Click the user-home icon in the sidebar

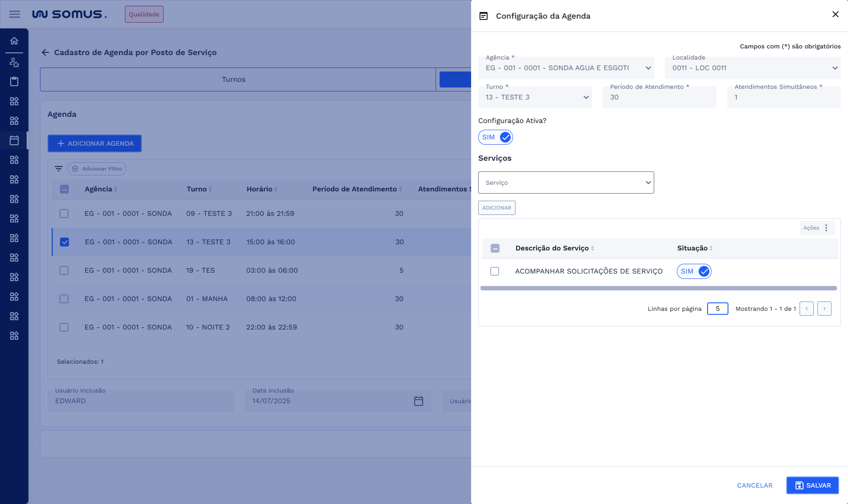pos(14,62)
